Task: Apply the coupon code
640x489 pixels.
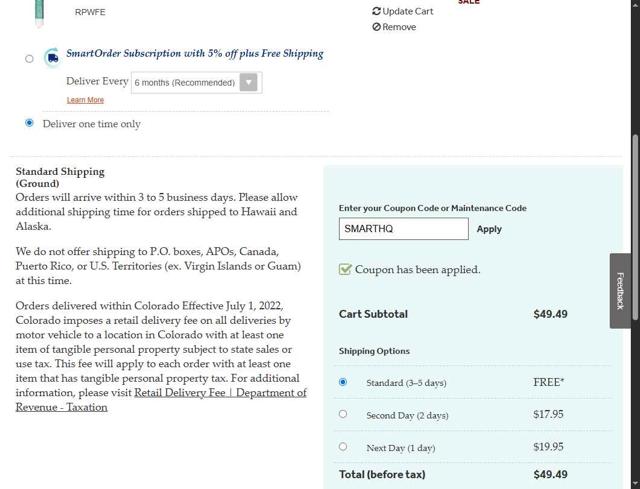Action: pyautogui.click(x=489, y=229)
